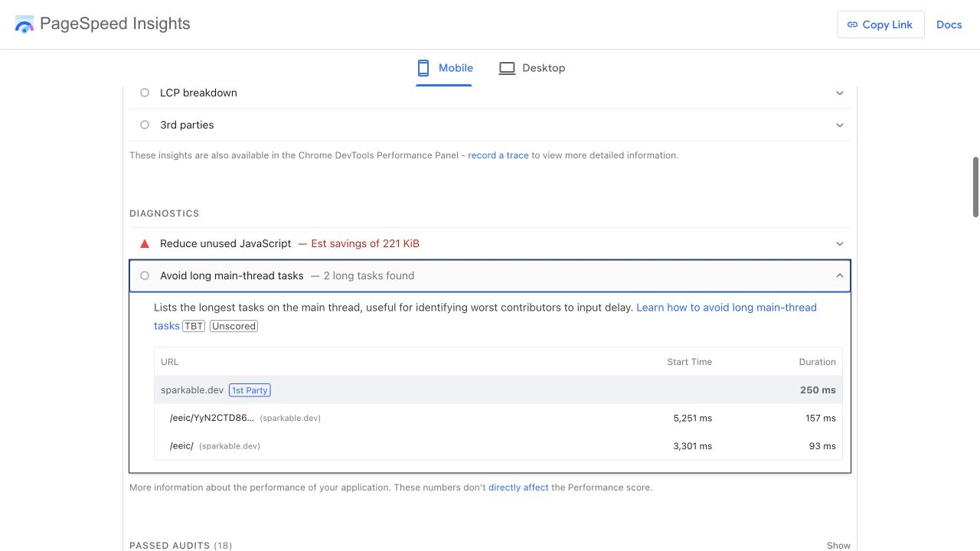
Task: Click the Start Time column header
Action: (x=689, y=362)
